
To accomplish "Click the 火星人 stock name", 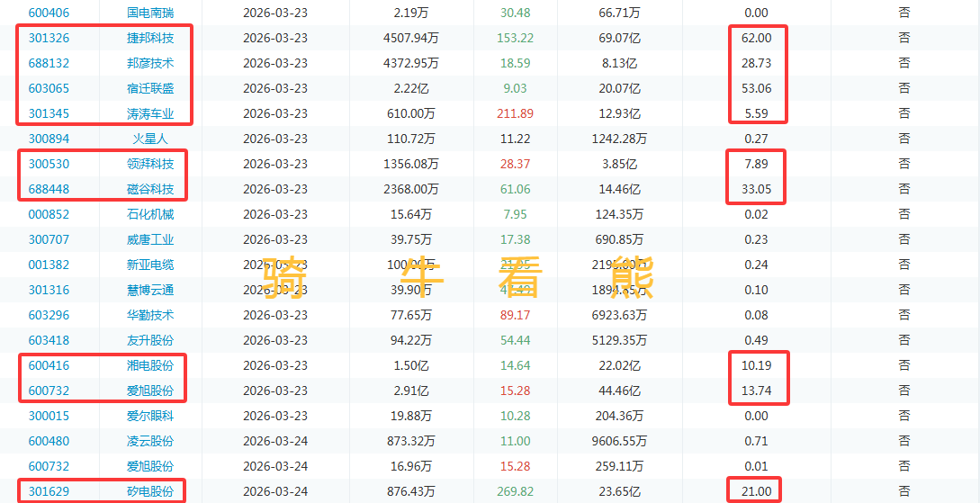I will [150, 139].
